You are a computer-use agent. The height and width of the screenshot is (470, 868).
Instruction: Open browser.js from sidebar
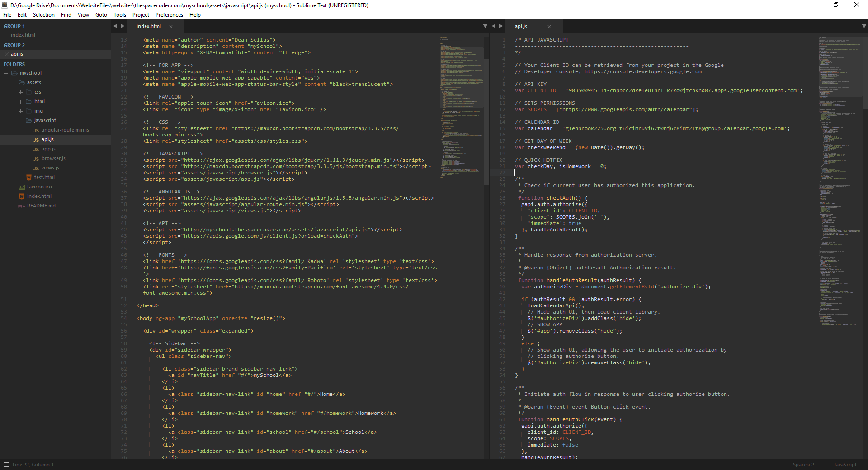[53, 158]
